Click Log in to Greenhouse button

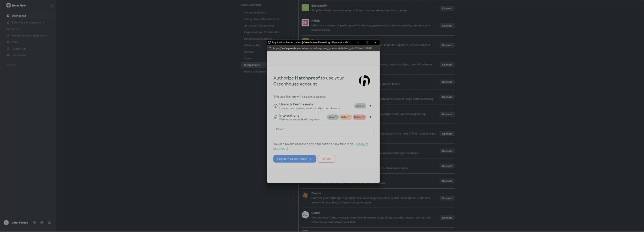click(295, 159)
